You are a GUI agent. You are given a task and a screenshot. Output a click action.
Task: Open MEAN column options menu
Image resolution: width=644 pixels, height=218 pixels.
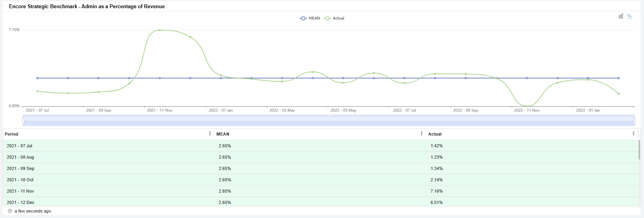pyautogui.click(x=422, y=134)
